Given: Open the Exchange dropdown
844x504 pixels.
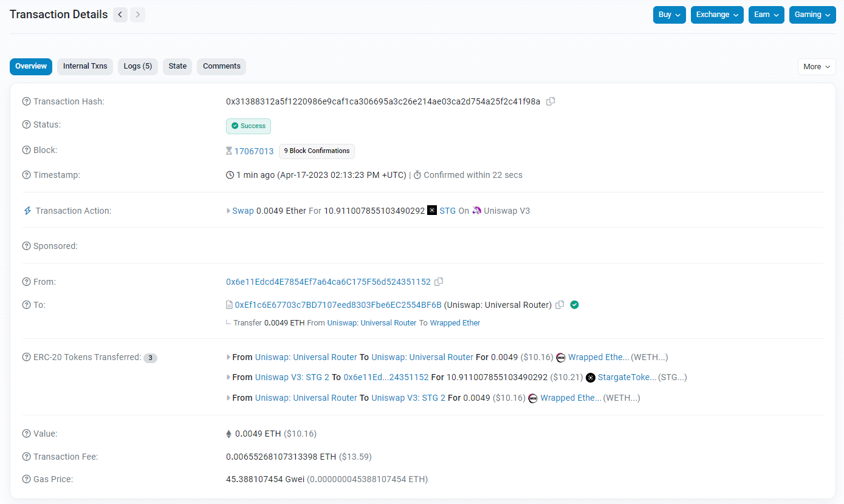Looking at the screenshot, I should pyautogui.click(x=717, y=15).
